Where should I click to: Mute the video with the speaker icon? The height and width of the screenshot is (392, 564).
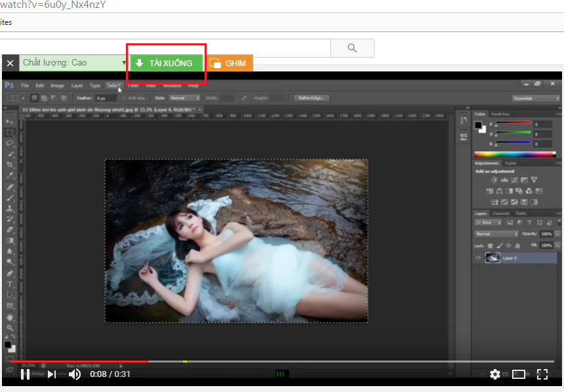pyautogui.click(x=75, y=374)
